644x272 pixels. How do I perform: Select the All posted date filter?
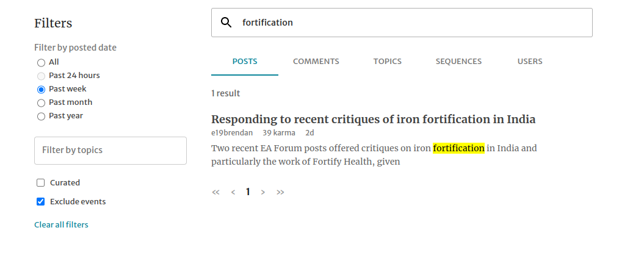41,62
